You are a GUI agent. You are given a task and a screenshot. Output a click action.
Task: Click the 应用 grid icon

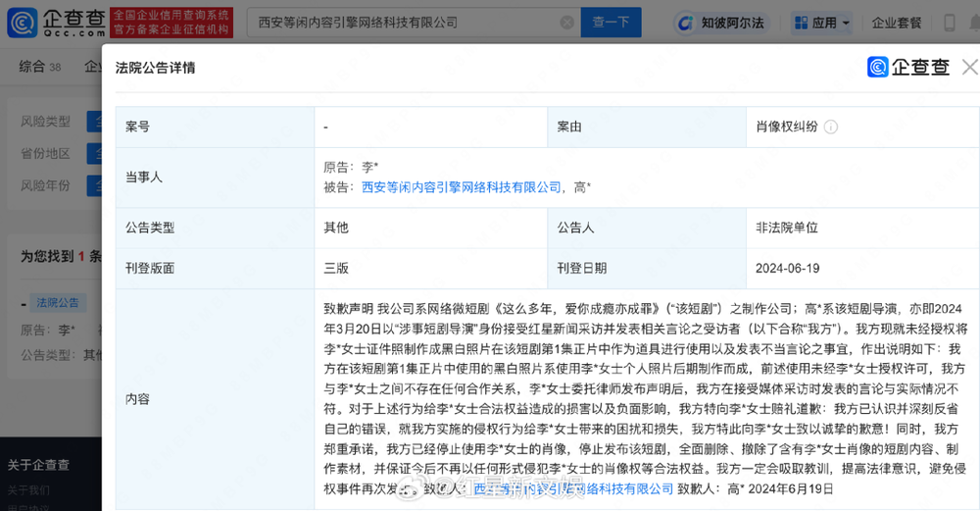pyautogui.click(x=801, y=24)
